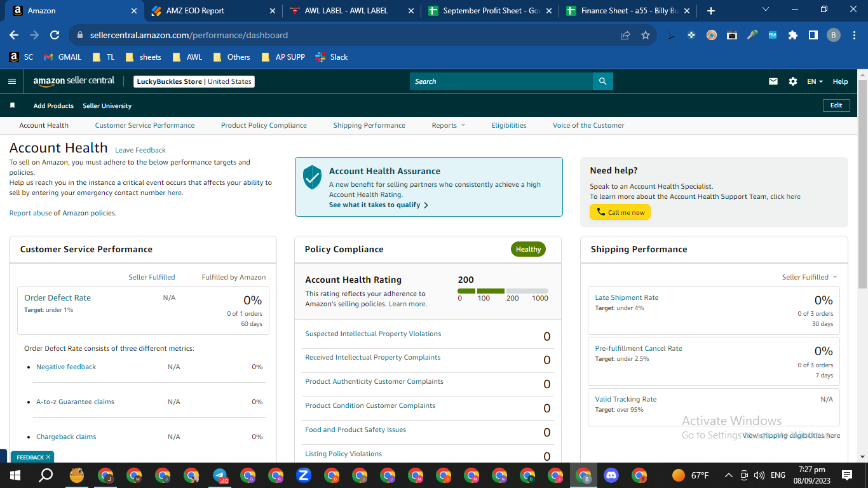
Task: Close the FEEDBACK widget
Action: click(x=48, y=457)
